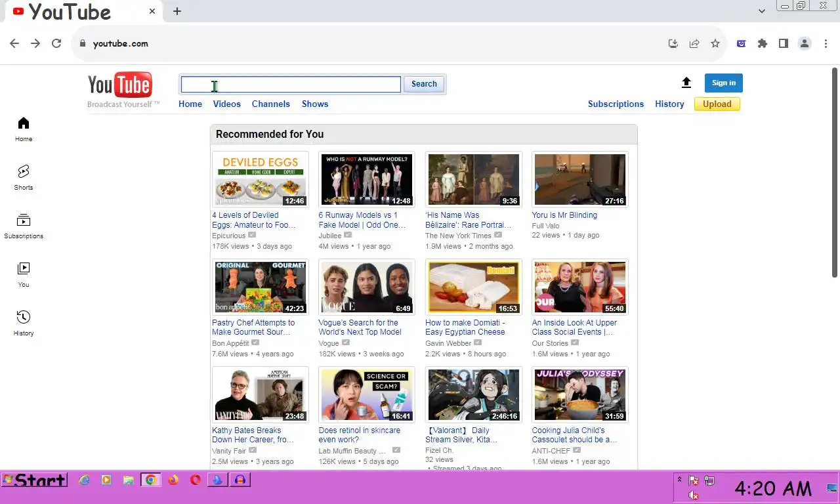Click the page vertical scrollbar
Viewport: 840px width, 504px height.
[835, 172]
